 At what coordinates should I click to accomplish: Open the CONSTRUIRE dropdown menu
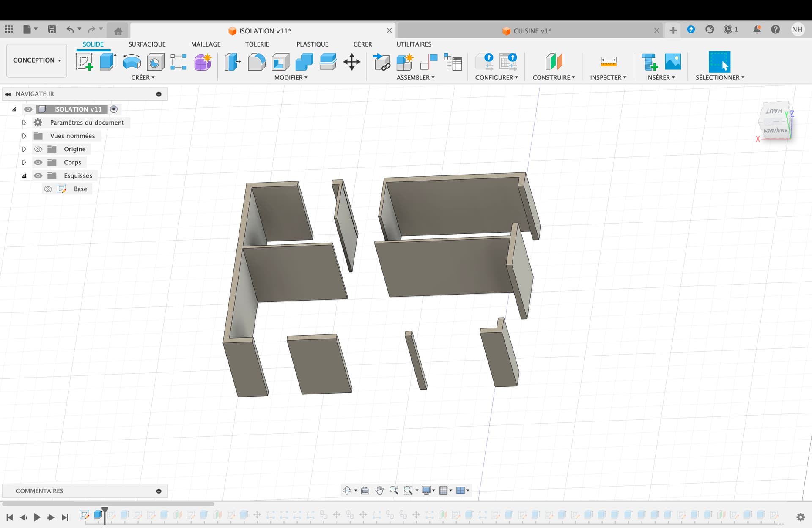tap(553, 77)
